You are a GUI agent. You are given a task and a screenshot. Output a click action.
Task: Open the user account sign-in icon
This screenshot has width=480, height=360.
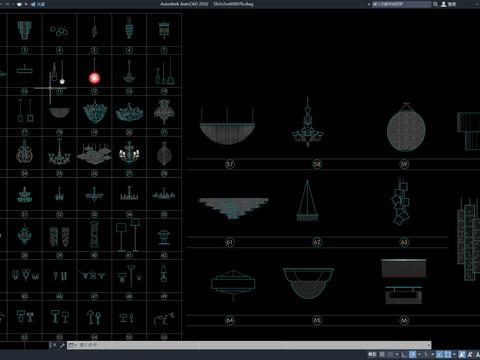pyautogui.click(x=444, y=4)
